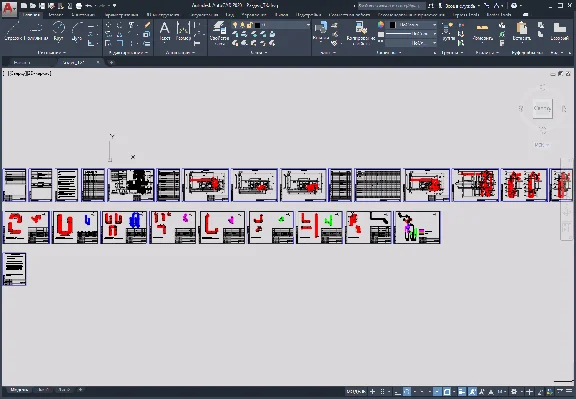Switch to the Model (Модель) layout tab

pyautogui.click(x=19, y=390)
